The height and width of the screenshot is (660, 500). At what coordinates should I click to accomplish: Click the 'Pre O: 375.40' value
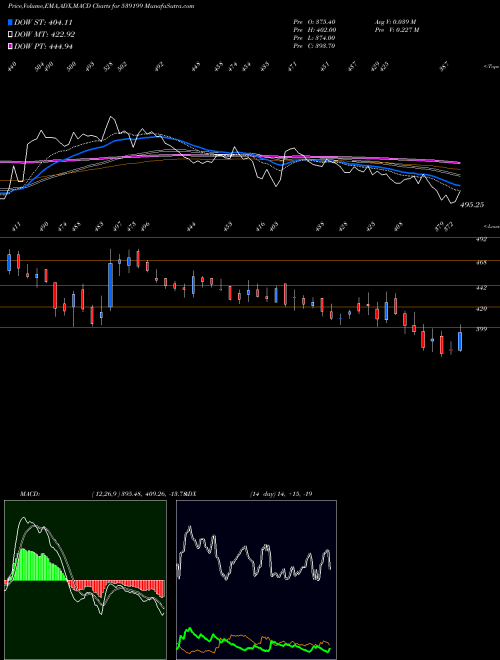click(314, 22)
